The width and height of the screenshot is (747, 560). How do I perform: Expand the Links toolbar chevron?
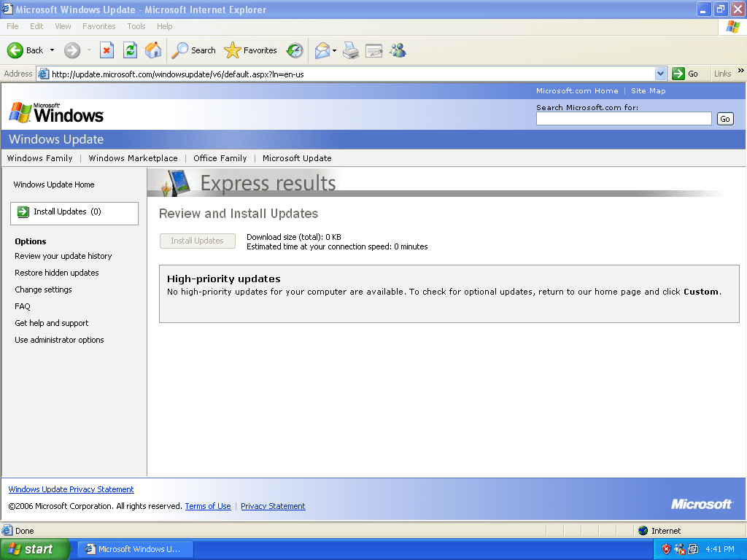[x=741, y=71]
